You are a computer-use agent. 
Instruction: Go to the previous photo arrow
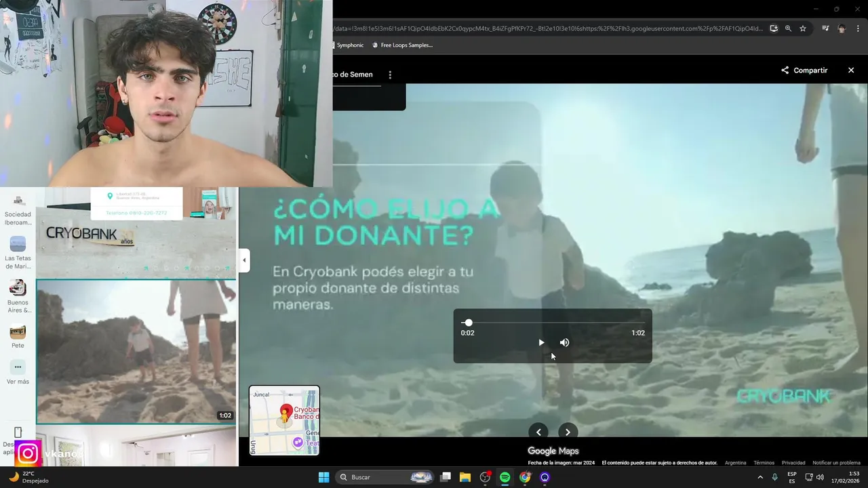[538, 432]
